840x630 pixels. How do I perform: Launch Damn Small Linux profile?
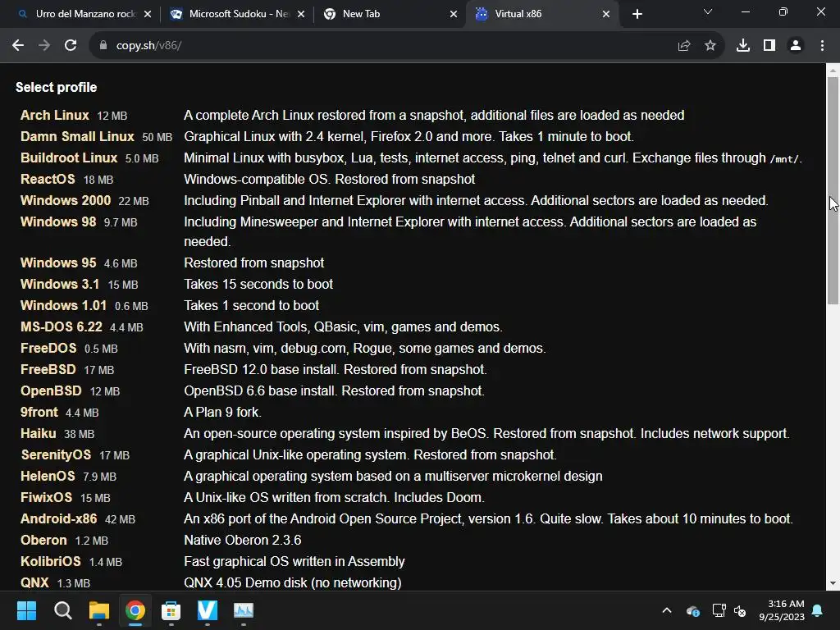[77, 137]
